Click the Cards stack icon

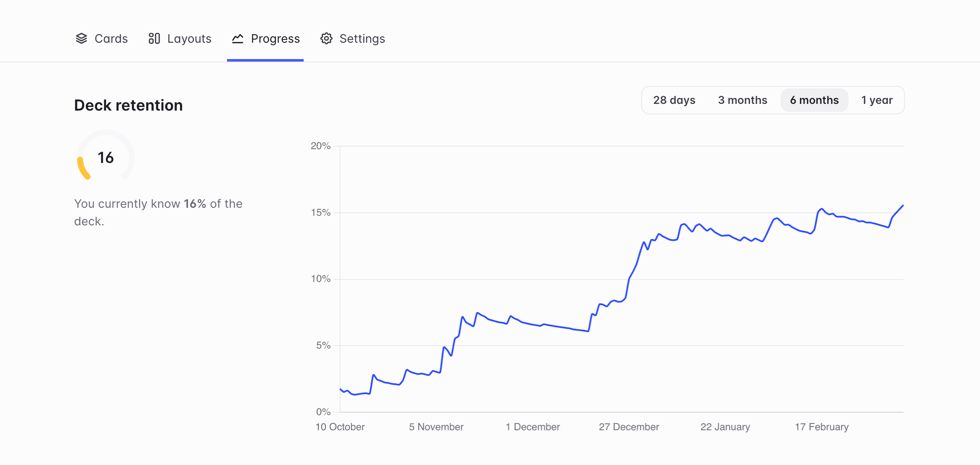click(81, 39)
